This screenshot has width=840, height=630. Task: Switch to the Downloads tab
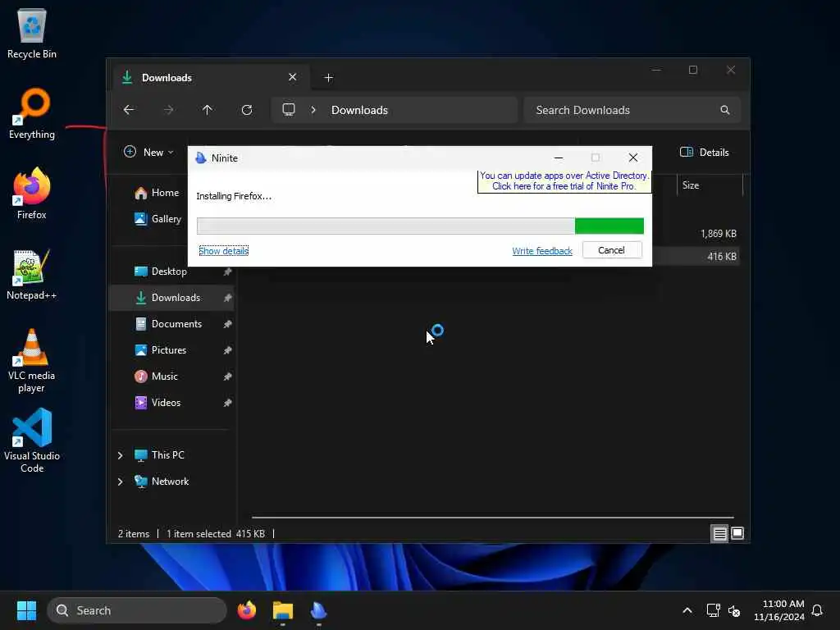211,78
